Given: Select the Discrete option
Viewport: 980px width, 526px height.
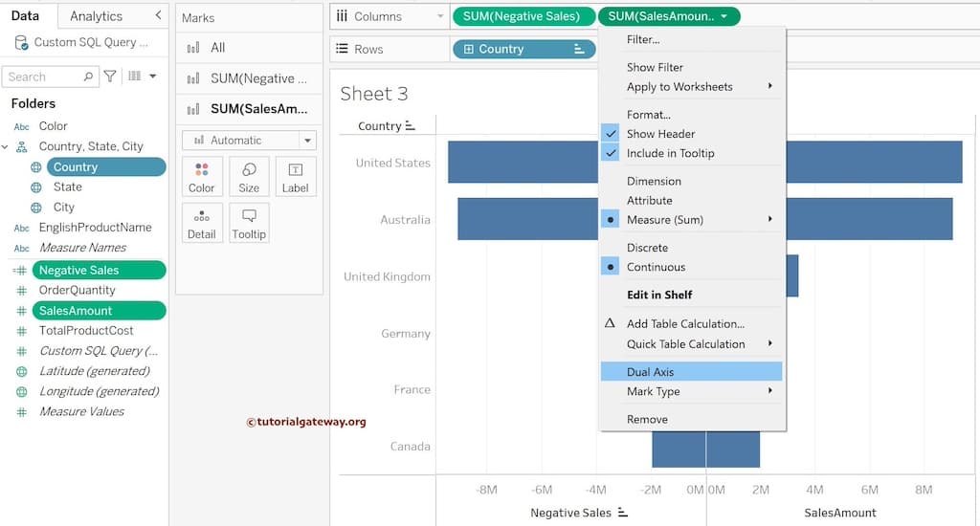Looking at the screenshot, I should 647,248.
